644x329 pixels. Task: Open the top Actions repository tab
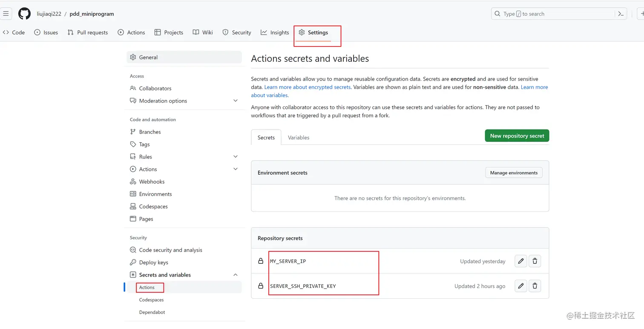coord(131,32)
